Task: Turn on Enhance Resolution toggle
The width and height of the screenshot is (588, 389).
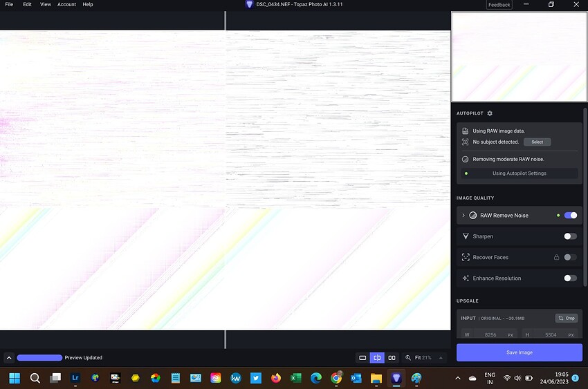Action: [x=570, y=278]
